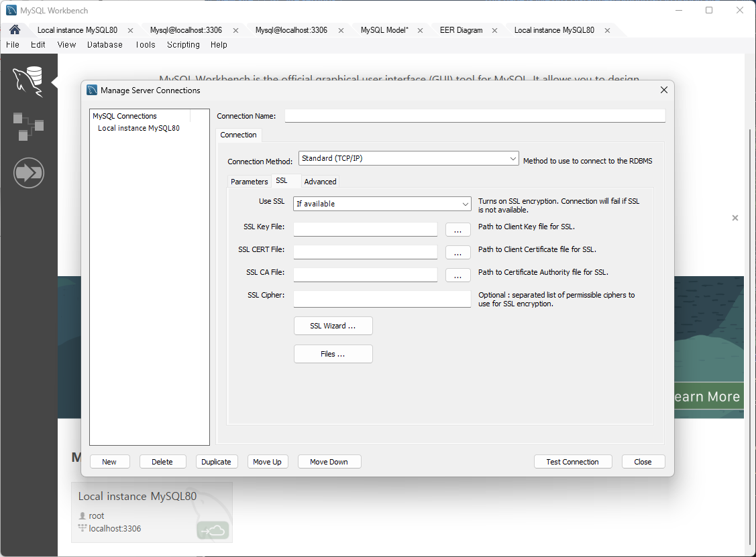
Task: Click the Files ... button
Action: click(333, 354)
